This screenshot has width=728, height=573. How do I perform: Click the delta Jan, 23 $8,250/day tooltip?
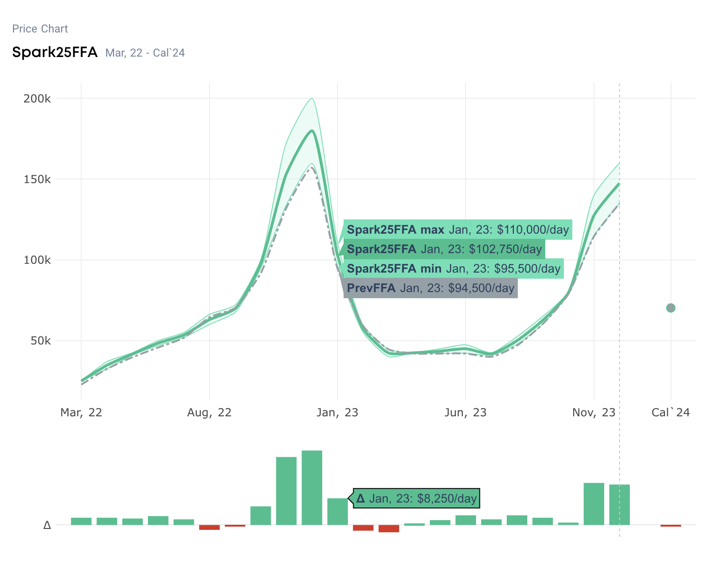(x=416, y=499)
